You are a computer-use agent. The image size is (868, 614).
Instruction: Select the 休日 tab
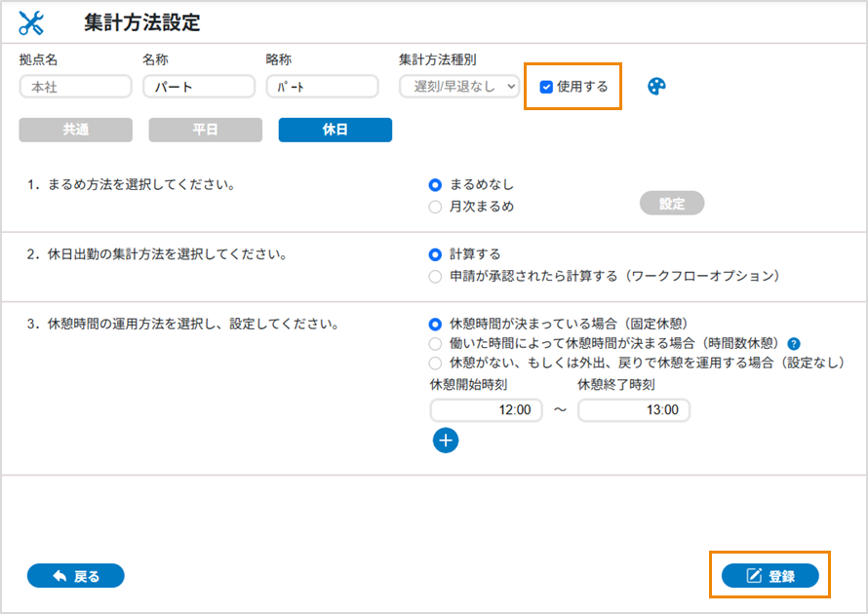pyautogui.click(x=335, y=130)
